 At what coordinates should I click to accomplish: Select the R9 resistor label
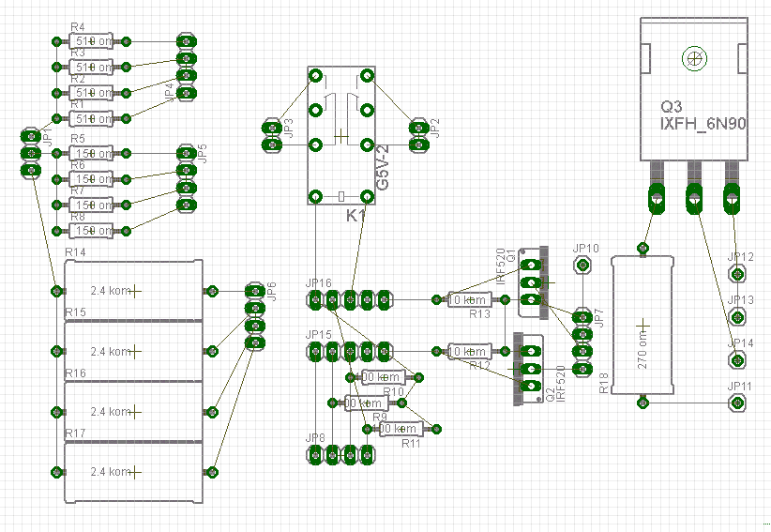coord(380,417)
